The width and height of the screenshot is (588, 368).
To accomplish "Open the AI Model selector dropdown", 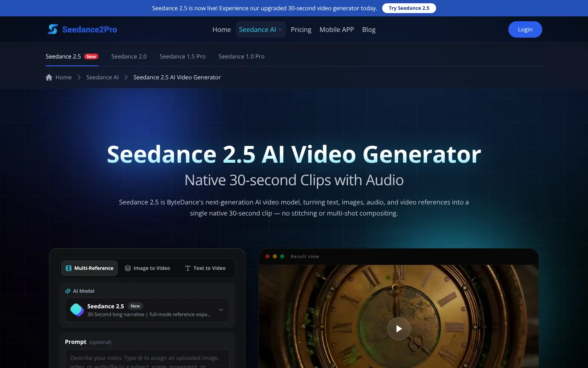I will [147, 310].
